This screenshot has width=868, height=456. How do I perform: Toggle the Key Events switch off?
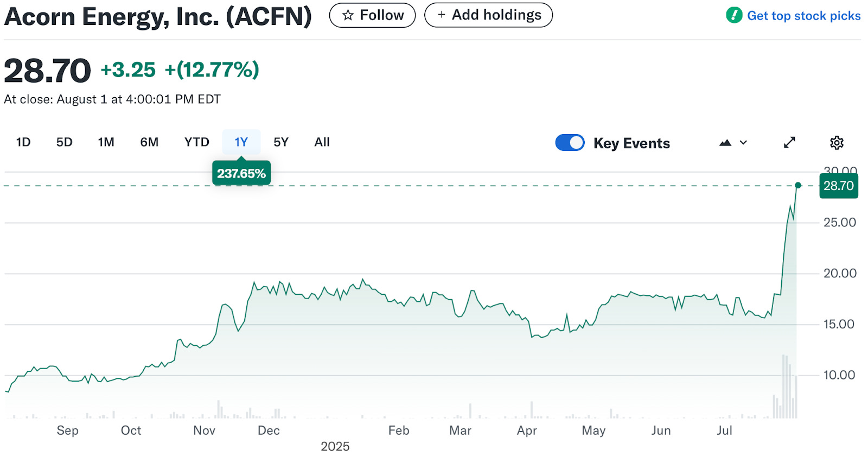coord(570,143)
